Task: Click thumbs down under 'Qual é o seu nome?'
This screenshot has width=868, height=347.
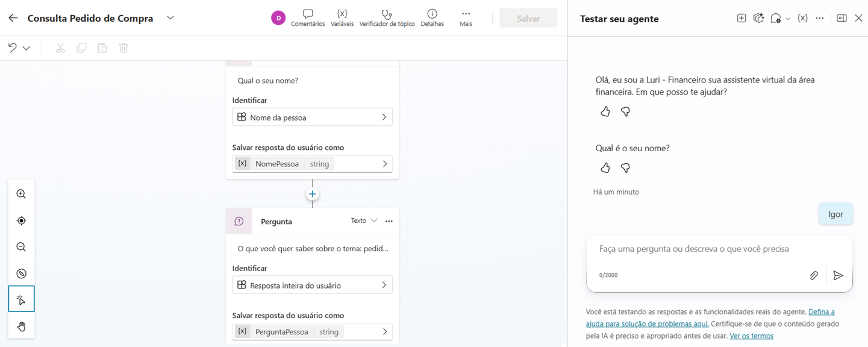Action: 625,168
